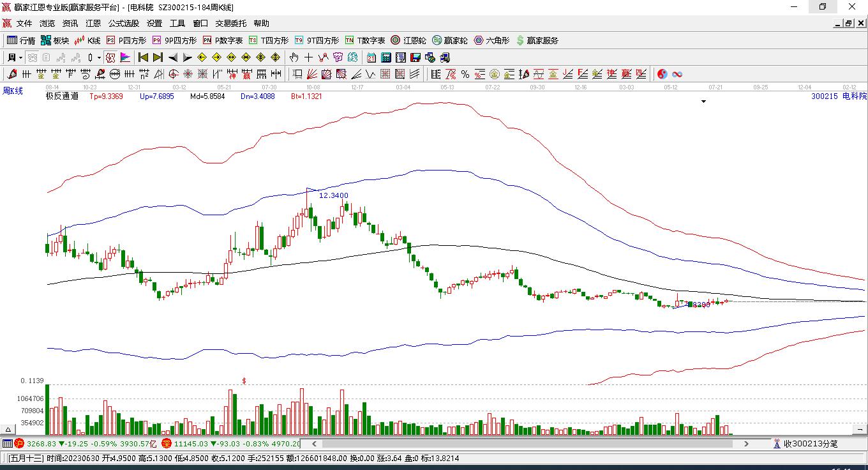Screen dimensions: 868x470
Task: Open the 江恩 menu
Action: (93, 24)
